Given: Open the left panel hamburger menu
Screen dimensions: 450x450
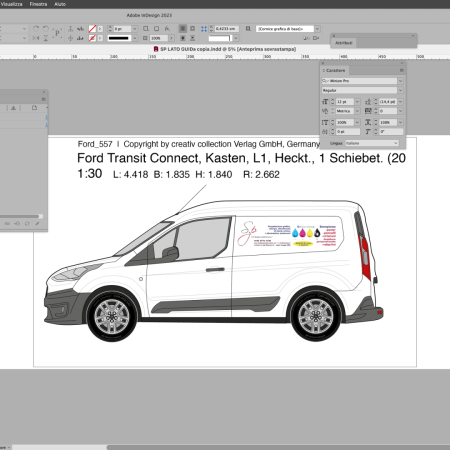Looking at the screenshot, I should (x=43, y=99).
